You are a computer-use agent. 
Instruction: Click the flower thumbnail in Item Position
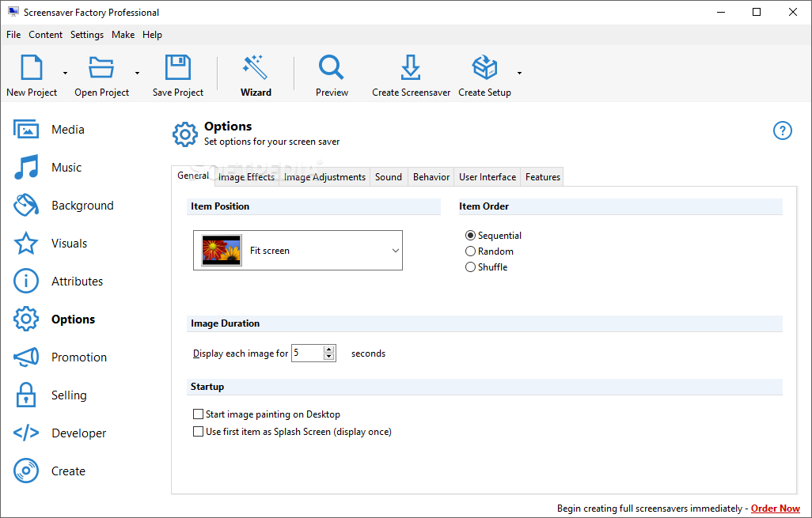[222, 251]
